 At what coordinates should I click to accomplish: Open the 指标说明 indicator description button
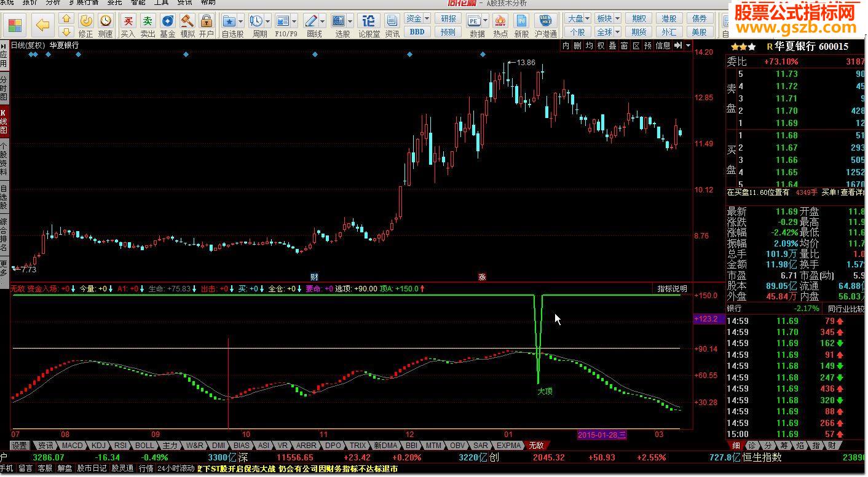coord(672,289)
